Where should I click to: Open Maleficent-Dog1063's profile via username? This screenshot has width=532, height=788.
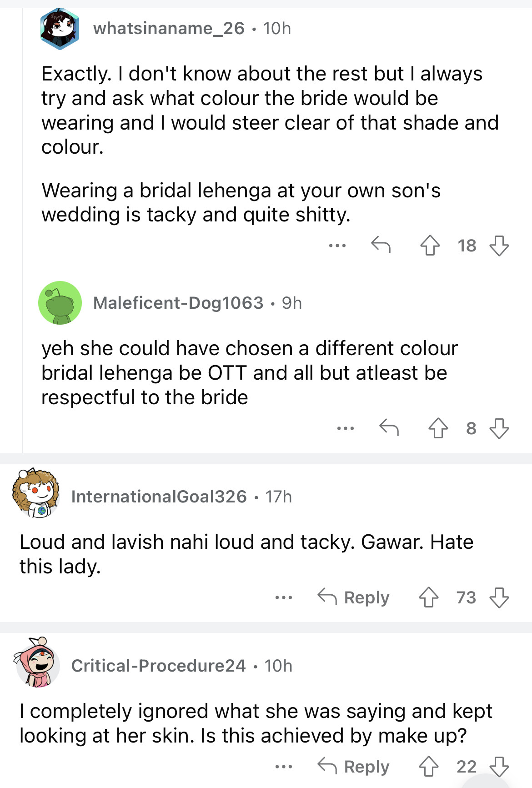pyautogui.click(x=178, y=303)
